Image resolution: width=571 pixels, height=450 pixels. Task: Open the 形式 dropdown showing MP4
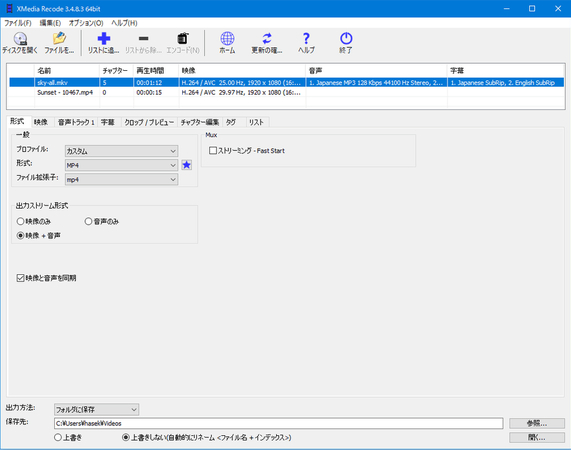pyautogui.click(x=121, y=165)
